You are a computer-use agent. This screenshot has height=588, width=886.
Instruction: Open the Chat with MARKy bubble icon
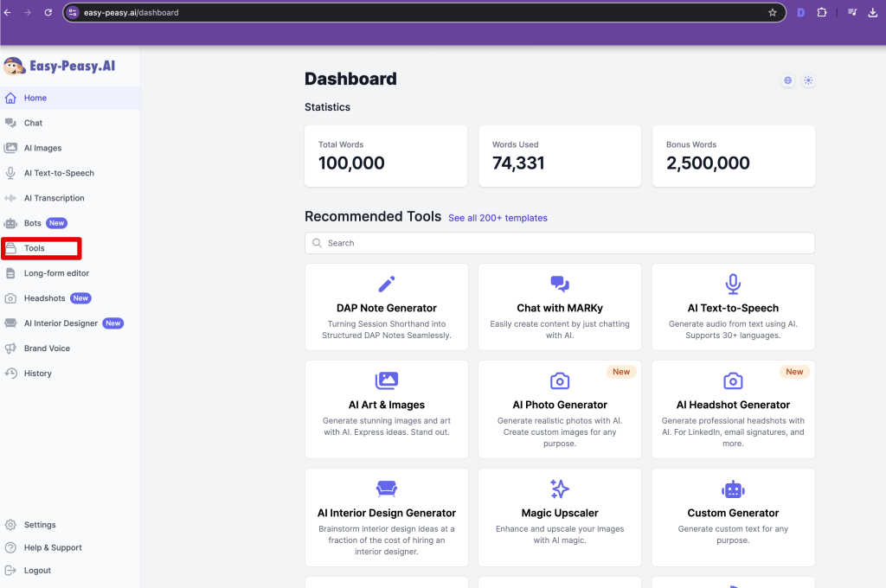click(560, 284)
